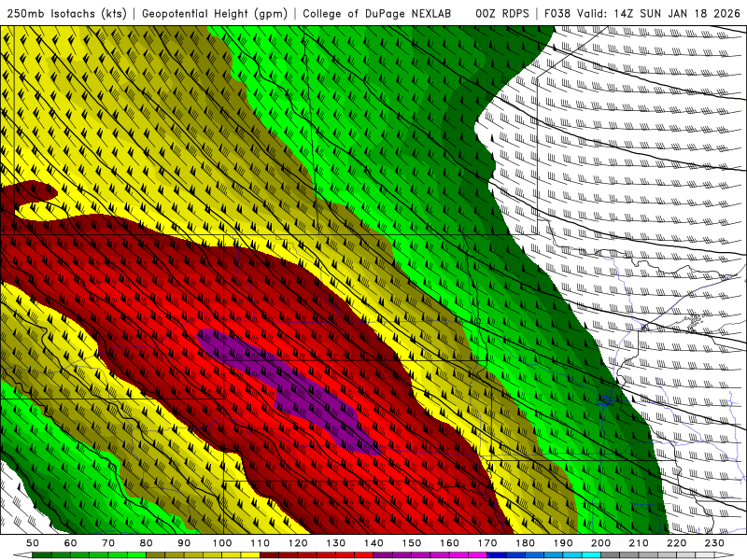Click the '80' legend value
Viewport: 747px width, 560px height.
point(147,543)
